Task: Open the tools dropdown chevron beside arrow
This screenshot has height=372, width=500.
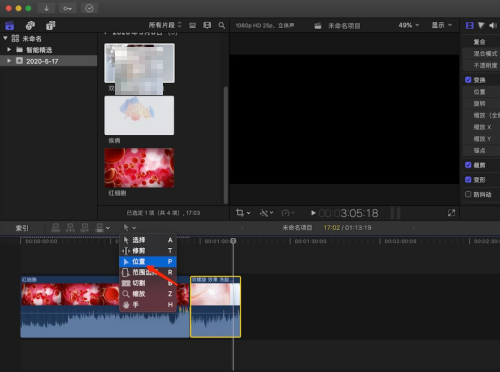Action: pos(134,228)
